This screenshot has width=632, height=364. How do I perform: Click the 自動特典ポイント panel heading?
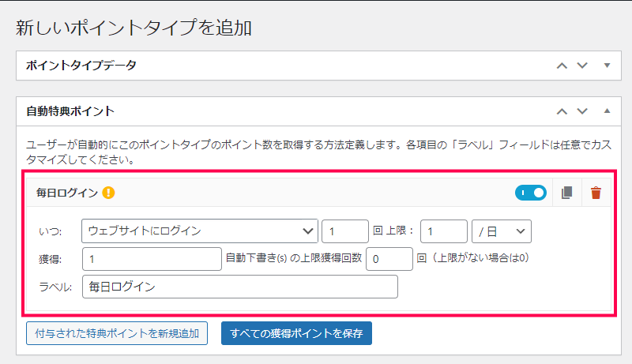70,111
